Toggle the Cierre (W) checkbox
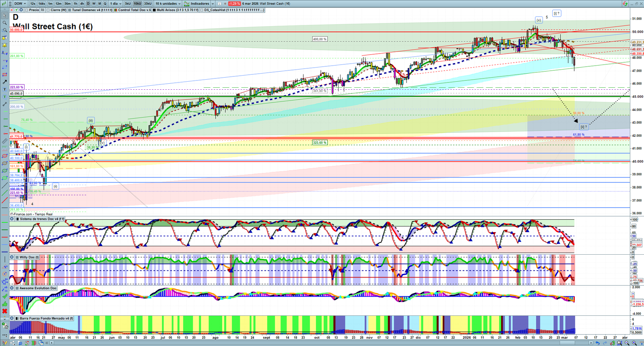The image size is (644, 346). pyautogui.click(x=48, y=10)
